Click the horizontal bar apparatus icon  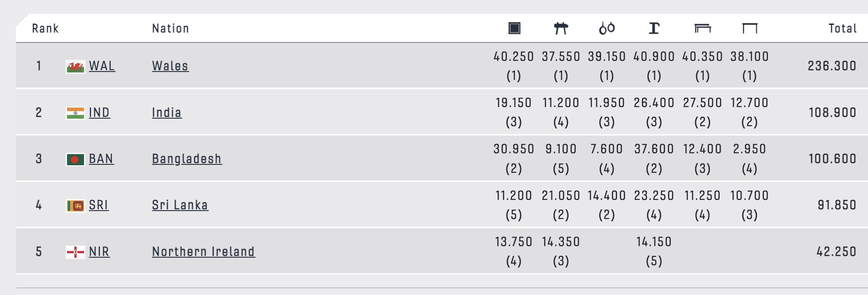pos(750,28)
